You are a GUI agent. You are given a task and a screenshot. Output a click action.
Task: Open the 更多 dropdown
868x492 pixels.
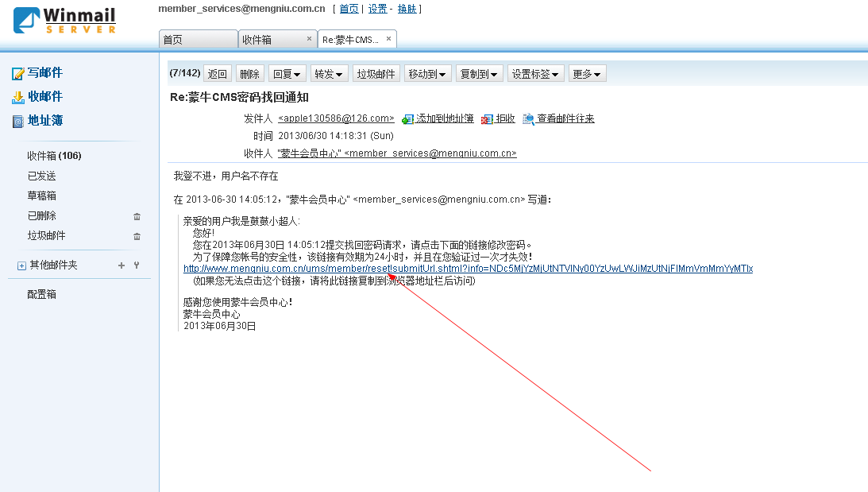pyautogui.click(x=587, y=74)
